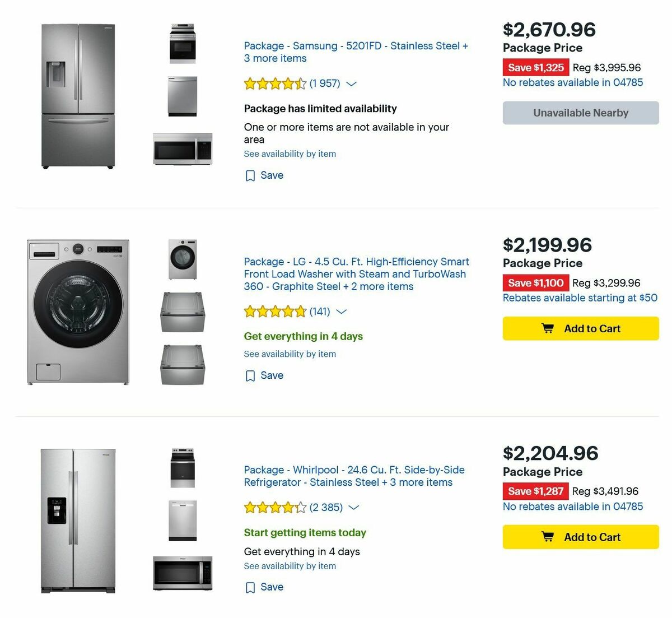Click the cart icon inside the Whirlpool Add to Cart button
Image resolution: width=672 pixels, height=618 pixels.
tap(548, 537)
